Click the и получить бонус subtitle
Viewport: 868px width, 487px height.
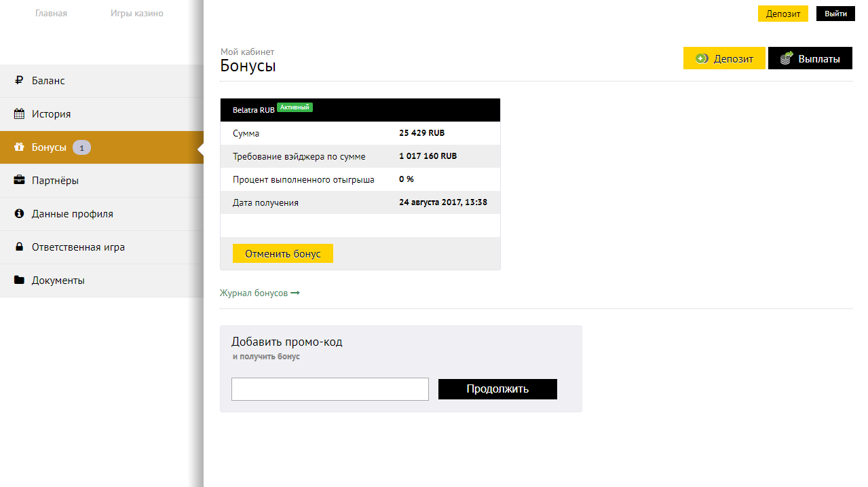point(265,357)
